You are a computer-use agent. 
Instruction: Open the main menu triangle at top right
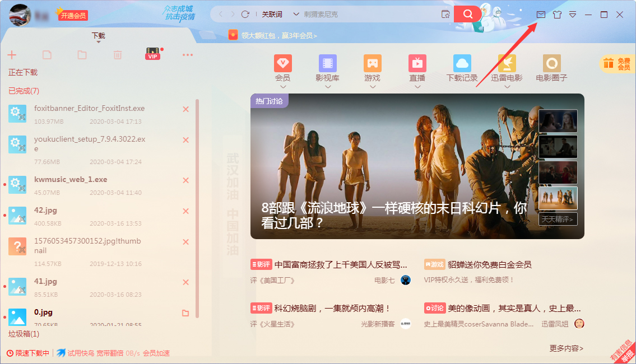(573, 15)
